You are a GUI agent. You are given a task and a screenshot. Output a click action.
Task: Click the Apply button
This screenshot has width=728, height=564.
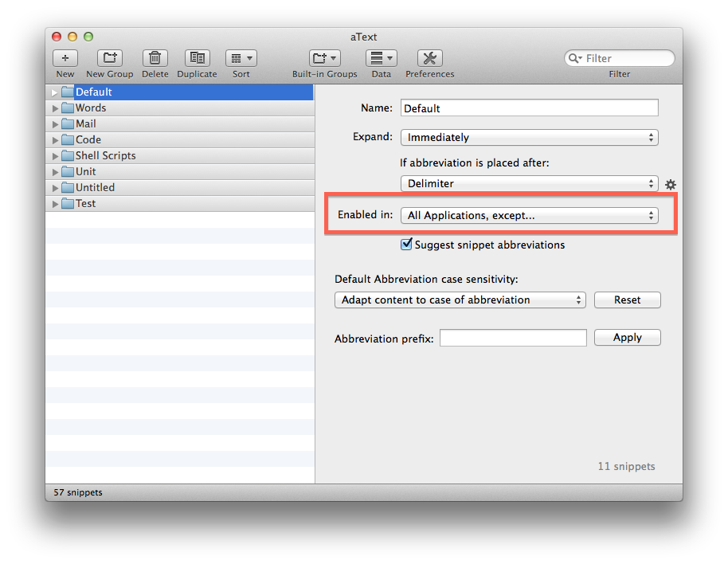(627, 338)
